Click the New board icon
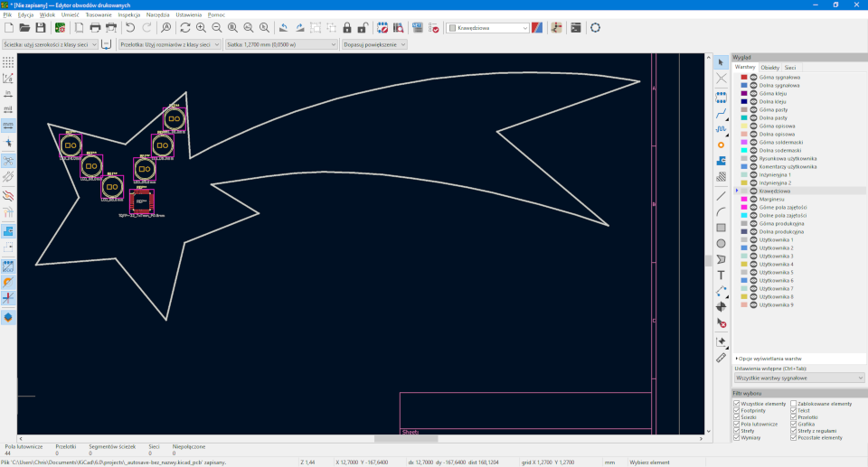The height and width of the screenshot is (467, 868). point(9,28)
